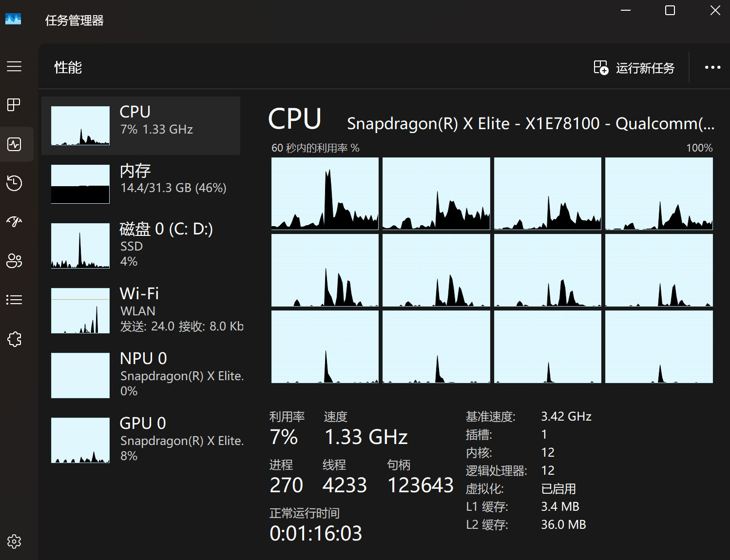Open the three-dot more options menu
730x560 pixels.
712,67
